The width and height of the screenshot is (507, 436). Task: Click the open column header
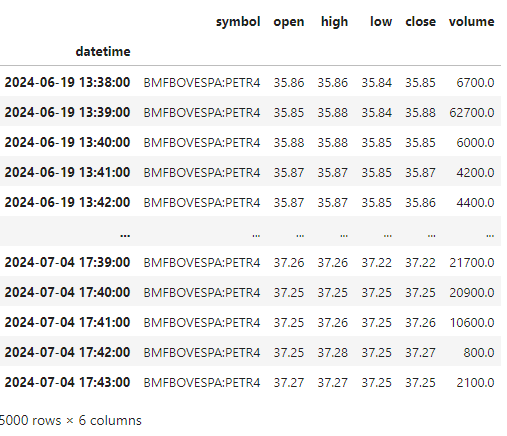289,22
